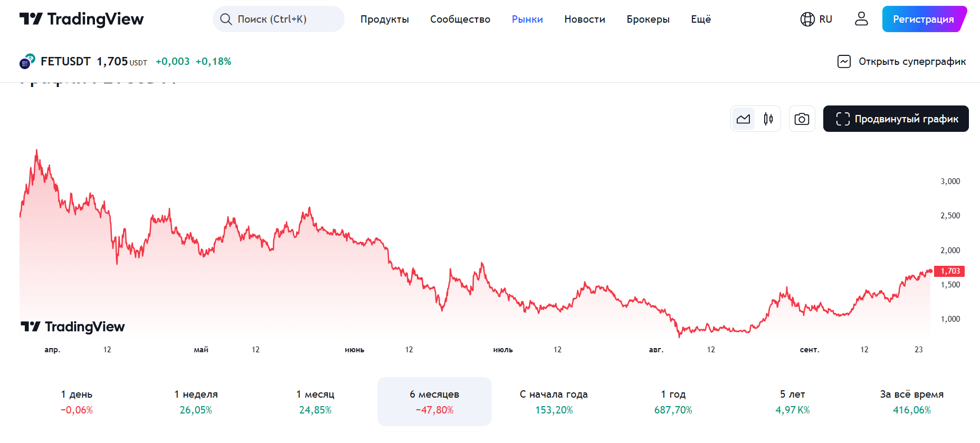Open the Сообщество menu
The height and width of the screenshot is (443, 980).
[460, 20]
